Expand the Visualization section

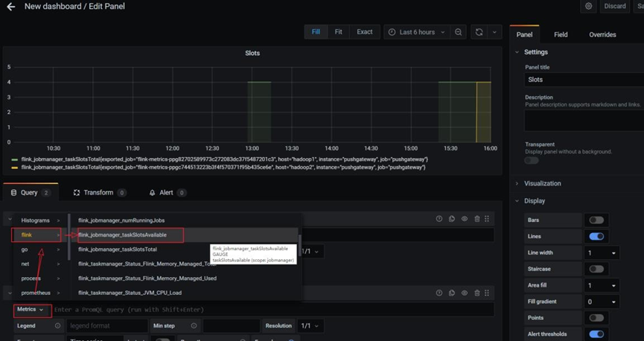click(543, 183)
